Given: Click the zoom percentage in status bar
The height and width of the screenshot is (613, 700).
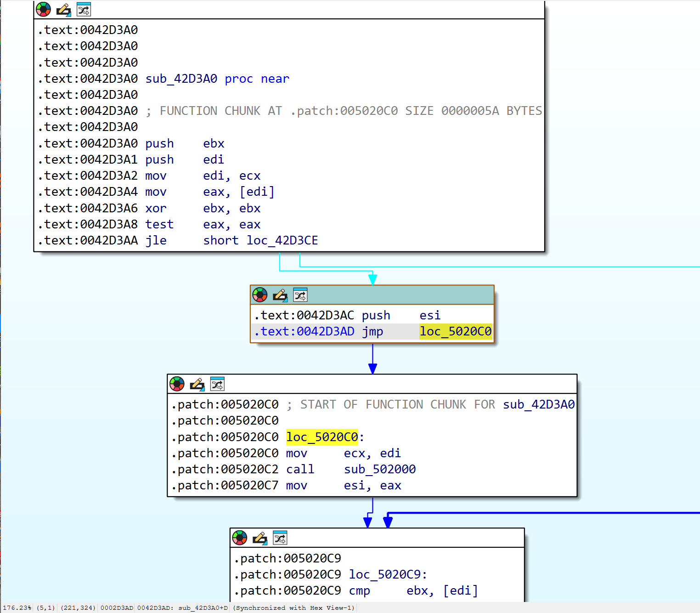Looking at the screenshot, I should pyautogui.click(x=17, y=607).
